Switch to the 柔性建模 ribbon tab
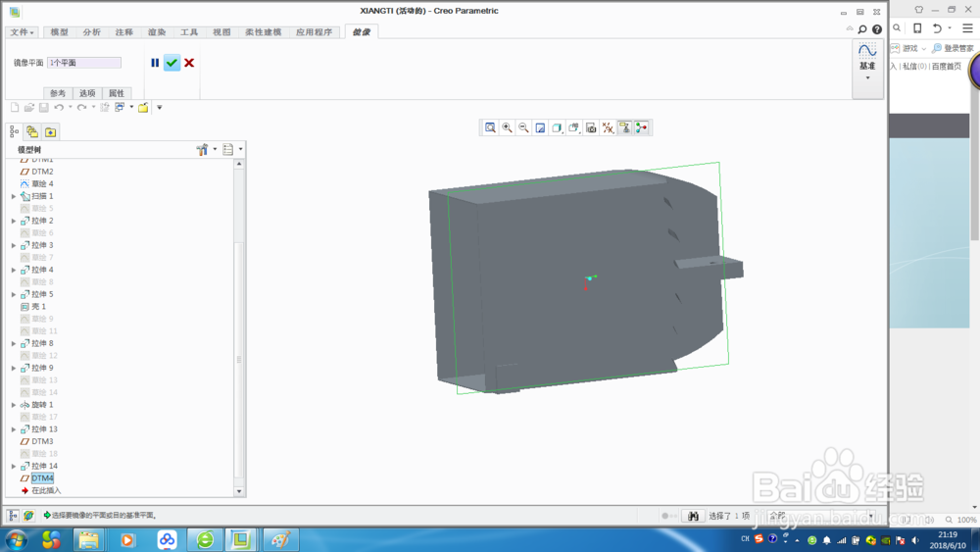The width and height of the screenshot is (980, 552). pos(263,32)
